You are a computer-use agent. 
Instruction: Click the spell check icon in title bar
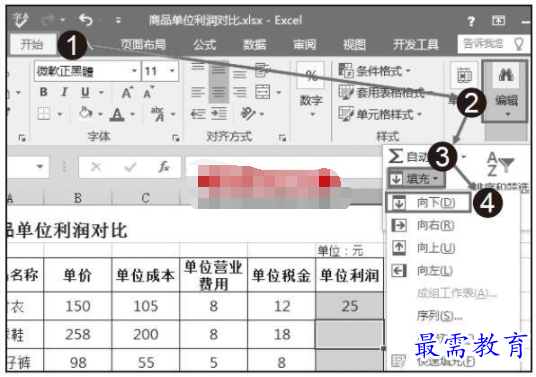[20, 20]
